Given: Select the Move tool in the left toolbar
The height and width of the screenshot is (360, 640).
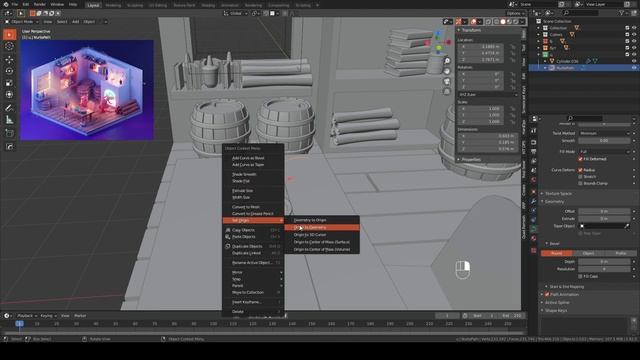Looking at the screenshot, I should pos(9,59).
